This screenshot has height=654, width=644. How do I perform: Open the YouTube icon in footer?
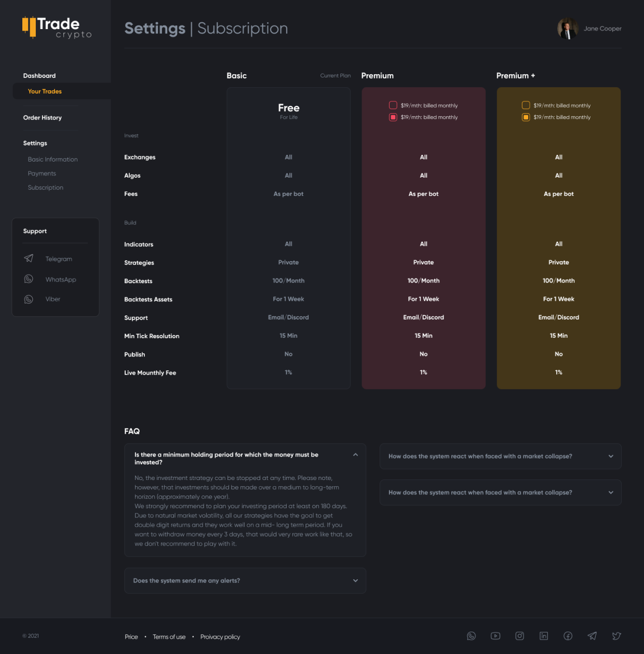coord(495,636)
